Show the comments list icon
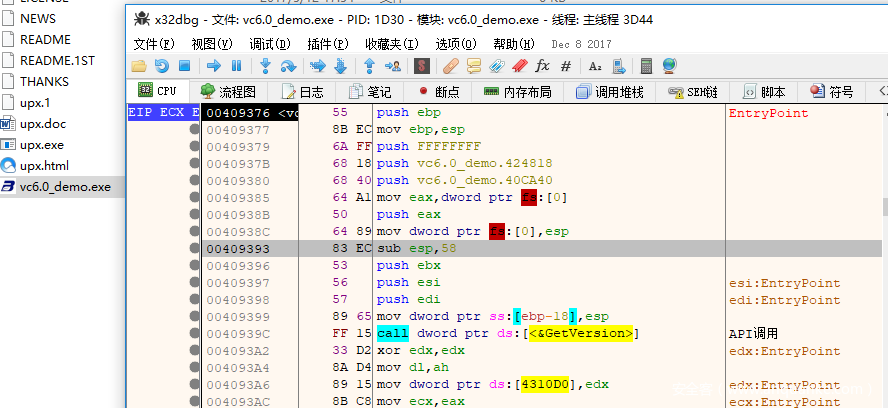888x408 pixels. [x=473, y=66]
